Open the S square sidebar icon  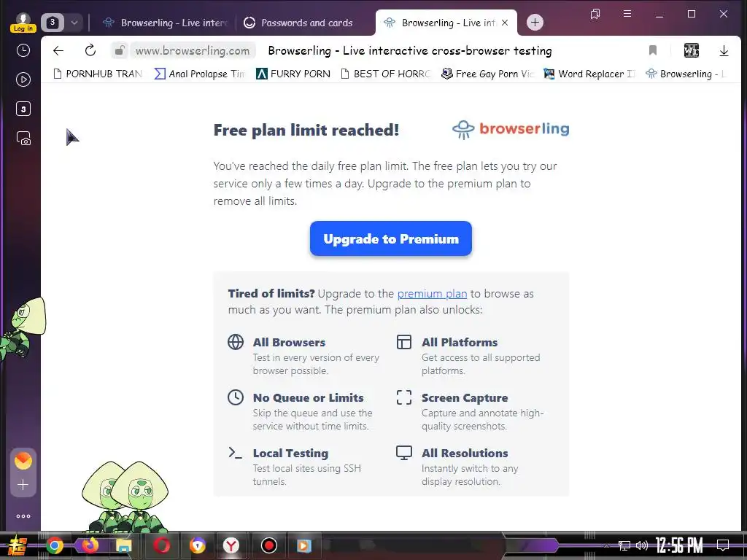point(23,109)
